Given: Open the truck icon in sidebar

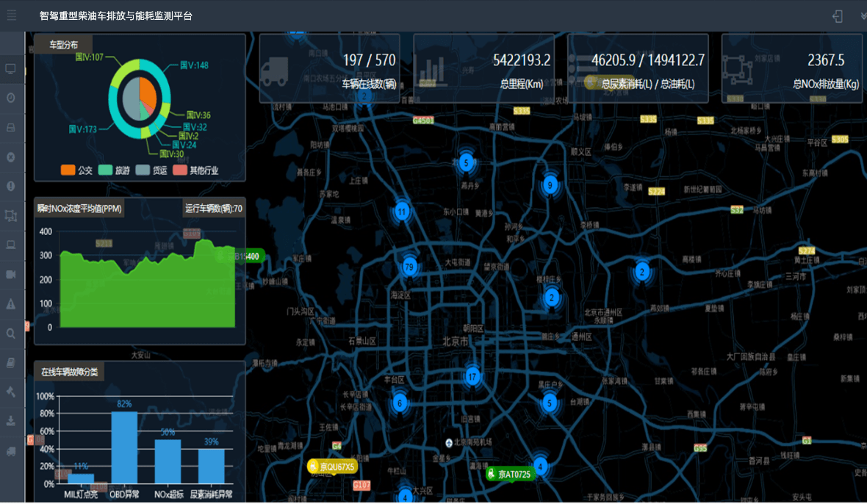Looking at the screenshot, I should tap(10, 452).
